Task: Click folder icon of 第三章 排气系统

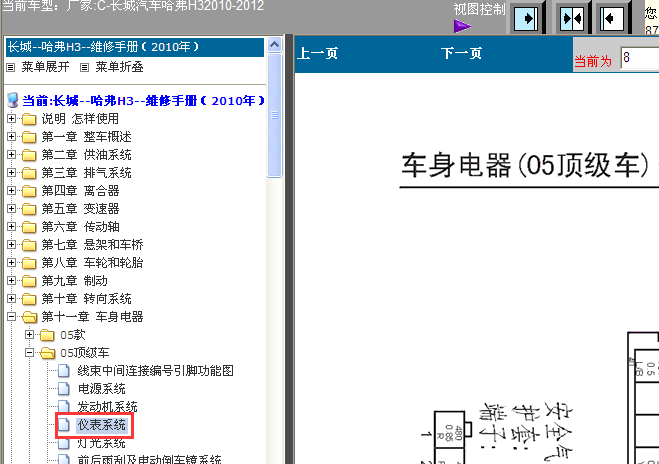Action: pyautogui.click(x=29, y=173)
